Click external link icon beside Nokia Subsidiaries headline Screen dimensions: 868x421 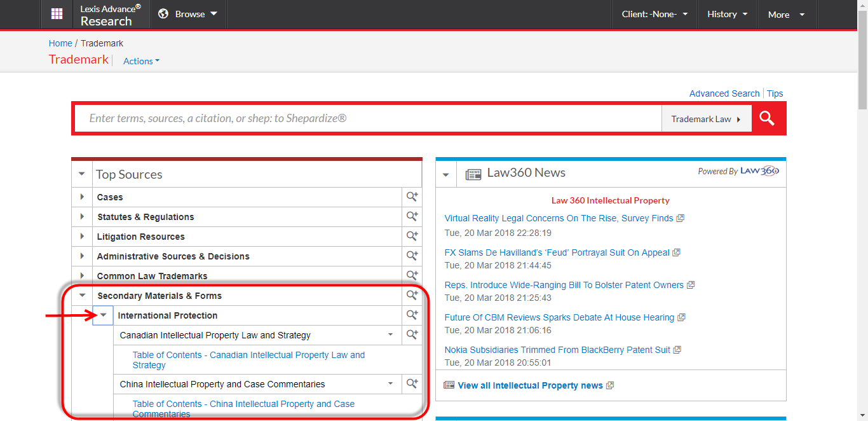click(677, 350)
